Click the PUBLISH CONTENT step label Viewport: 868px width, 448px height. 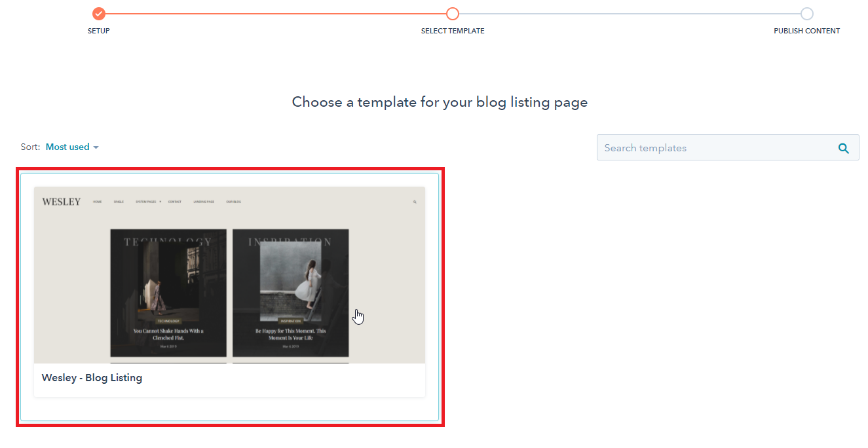click(806, 31)
